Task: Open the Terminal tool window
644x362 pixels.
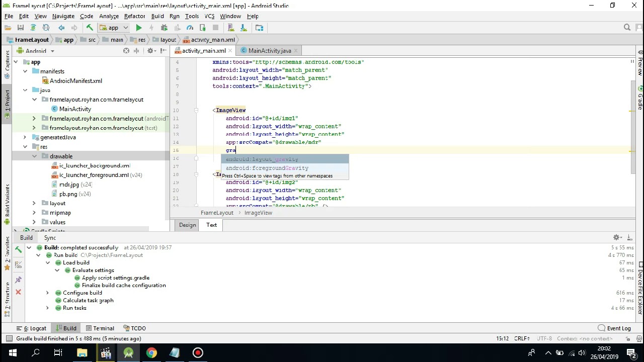Action: click(x=100, y=328)
